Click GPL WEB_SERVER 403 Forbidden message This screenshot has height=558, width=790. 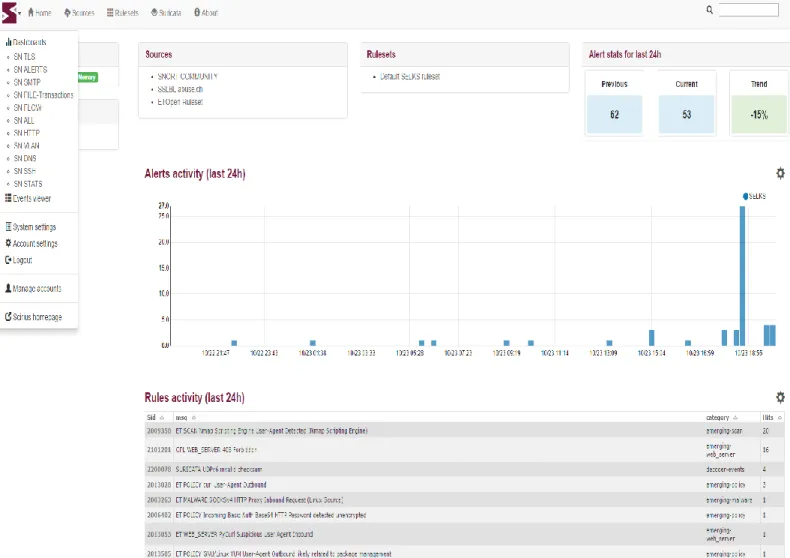click(216, 450)
